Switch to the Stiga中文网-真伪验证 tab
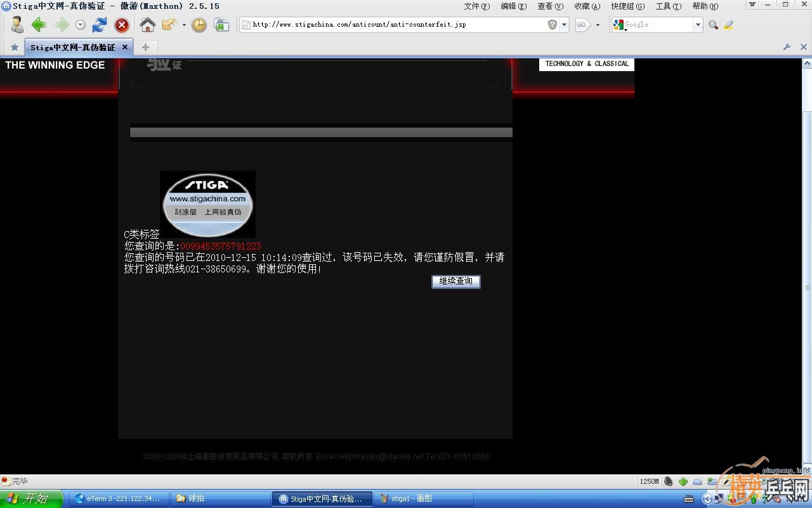The width and height of the screenshot is (812, 508). (x=72, y=47)
